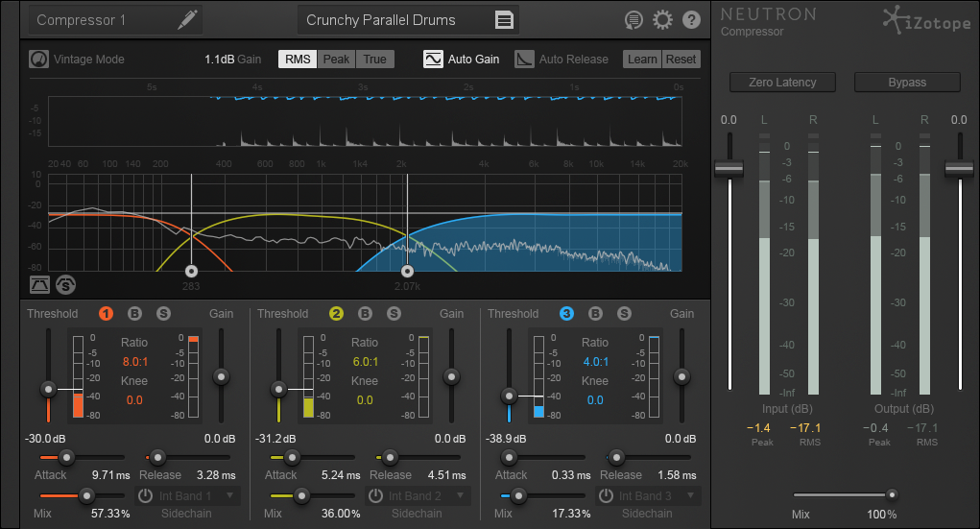
Task: Click band 2 Release slider knob
Action: [390, 458]
